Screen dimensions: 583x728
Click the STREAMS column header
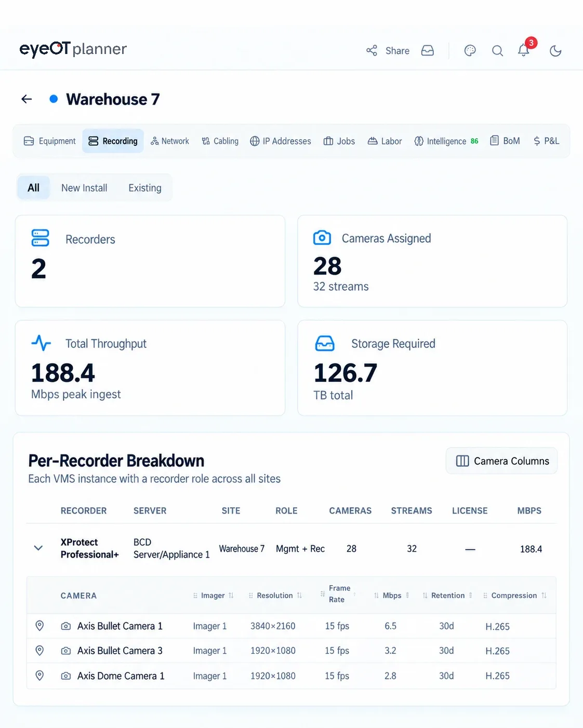(412, 511)
